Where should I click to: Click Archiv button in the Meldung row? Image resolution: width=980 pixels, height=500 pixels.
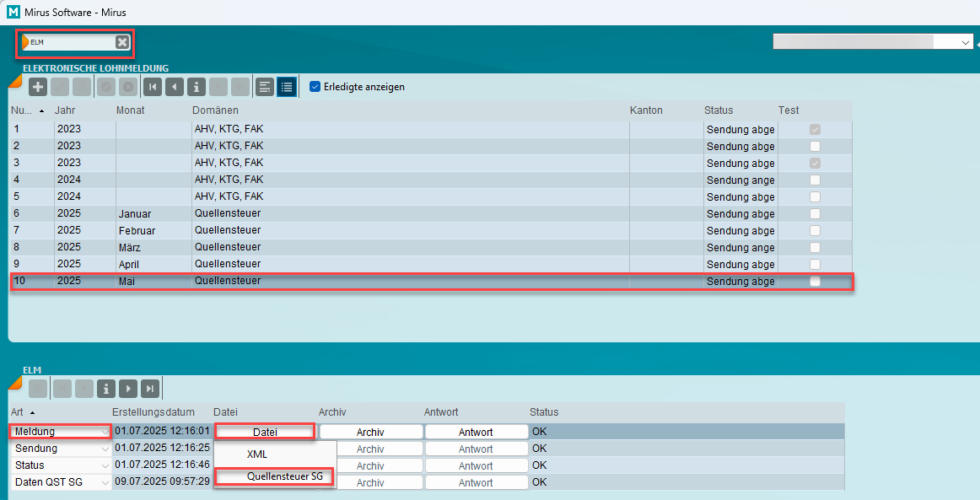(x=370, y=432)
